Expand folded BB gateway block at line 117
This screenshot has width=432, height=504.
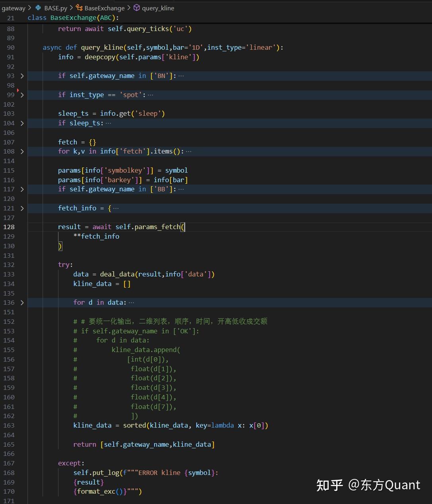[22, 189]
